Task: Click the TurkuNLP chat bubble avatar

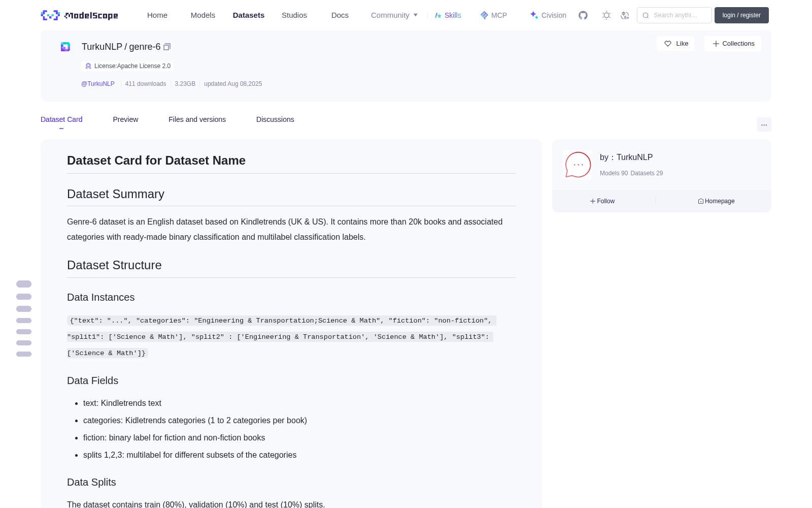Action: tap(578, 165)
